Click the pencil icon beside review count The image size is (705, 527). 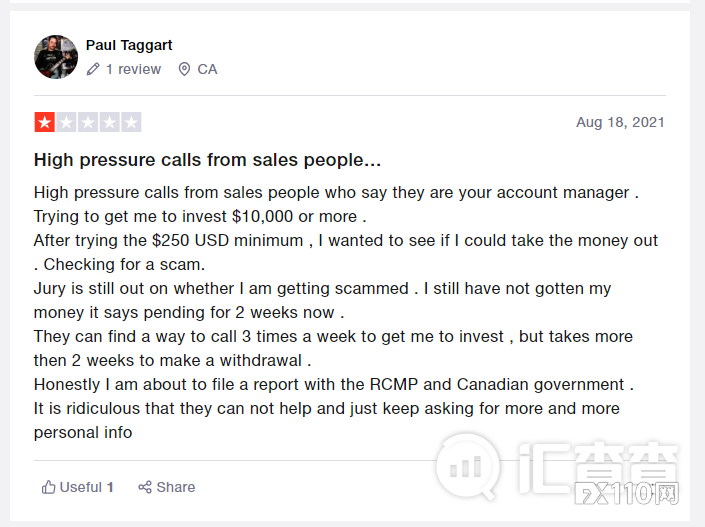click(x=93, y=69)
